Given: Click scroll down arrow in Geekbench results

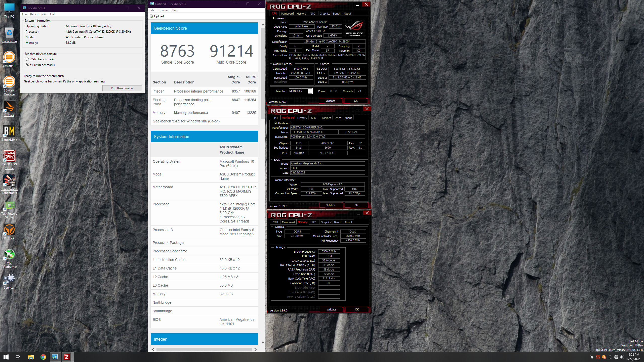Looking at the screenshot, I should [263, 342].
